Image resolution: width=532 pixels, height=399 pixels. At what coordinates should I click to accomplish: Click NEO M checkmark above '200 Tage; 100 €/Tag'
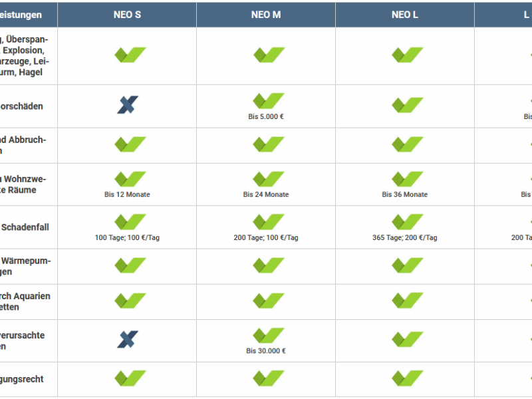[x=269, y=222]
